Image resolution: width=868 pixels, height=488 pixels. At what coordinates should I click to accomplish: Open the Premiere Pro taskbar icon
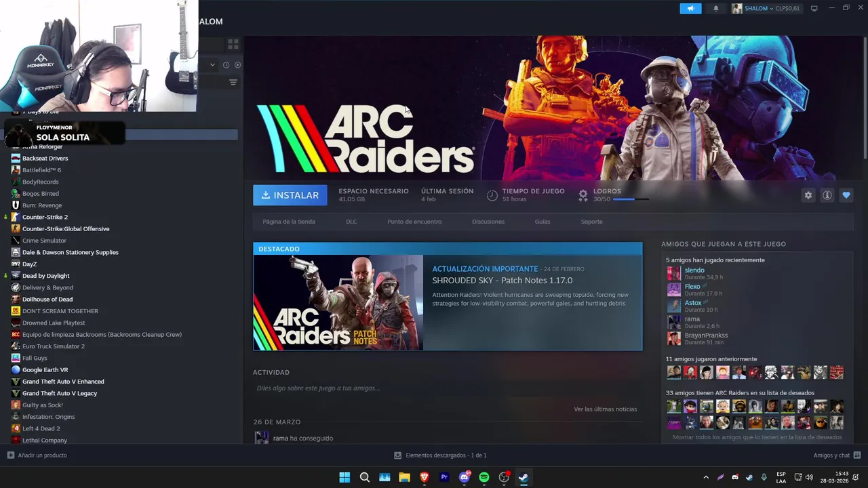444,477
